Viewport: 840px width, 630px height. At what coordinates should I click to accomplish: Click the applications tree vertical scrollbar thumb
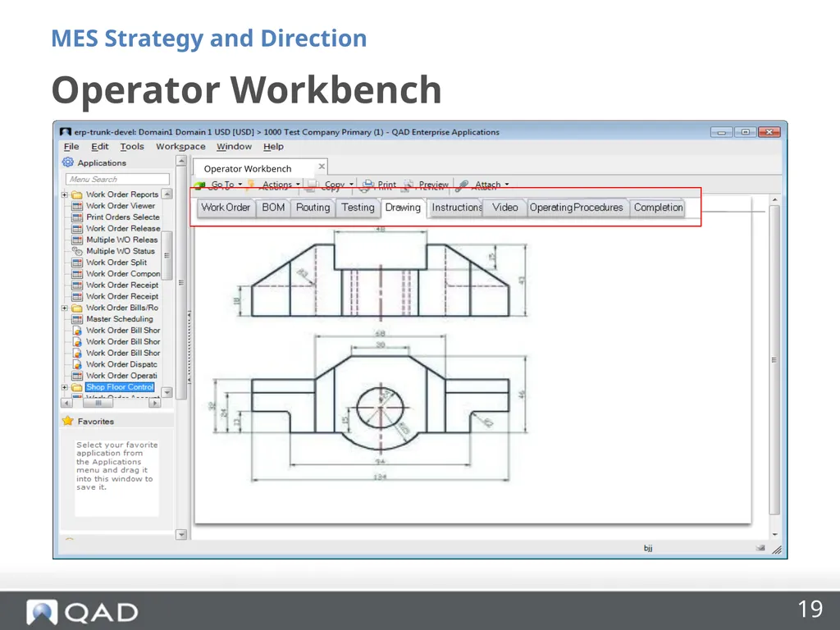point(167,256)
